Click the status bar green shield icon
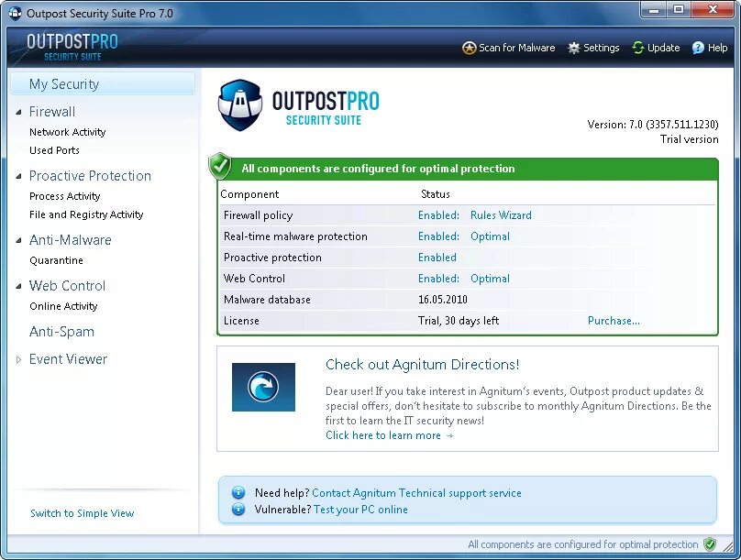Image resolution: width=741 pixels, height=560 pixels. pyautogui.click(x=709, y=544)
